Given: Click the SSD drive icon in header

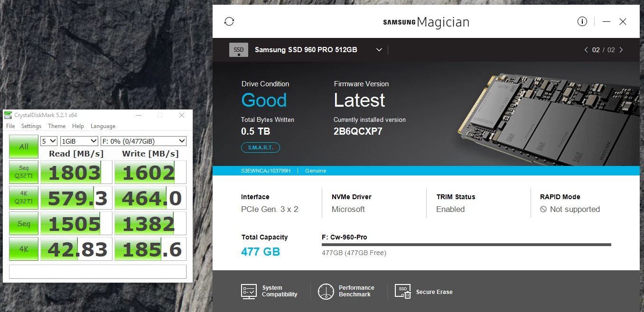Looking at the screenshot, I should pos(239,50).
